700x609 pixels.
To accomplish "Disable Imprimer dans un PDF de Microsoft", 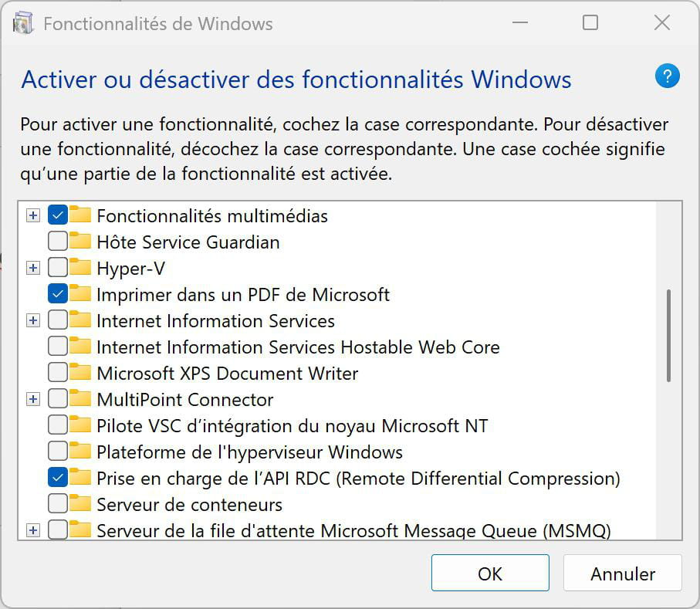I will click(x=58, y=294).
